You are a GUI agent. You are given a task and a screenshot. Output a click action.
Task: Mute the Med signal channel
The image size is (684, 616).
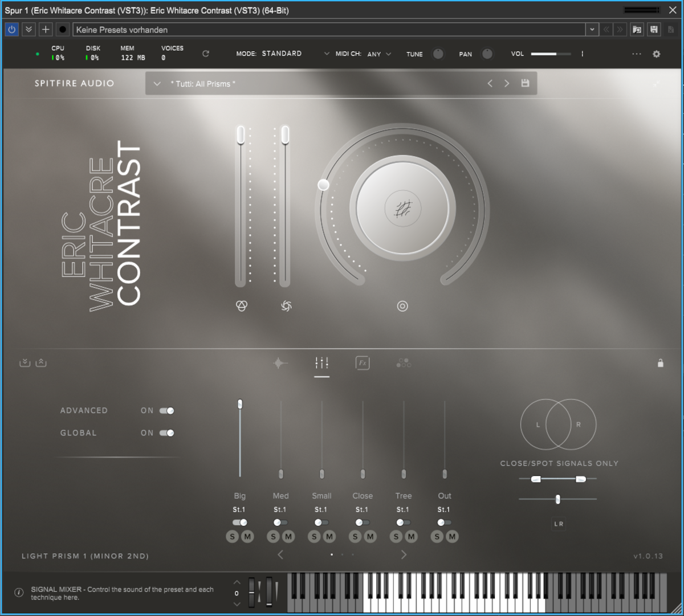(x=288, y=536)
